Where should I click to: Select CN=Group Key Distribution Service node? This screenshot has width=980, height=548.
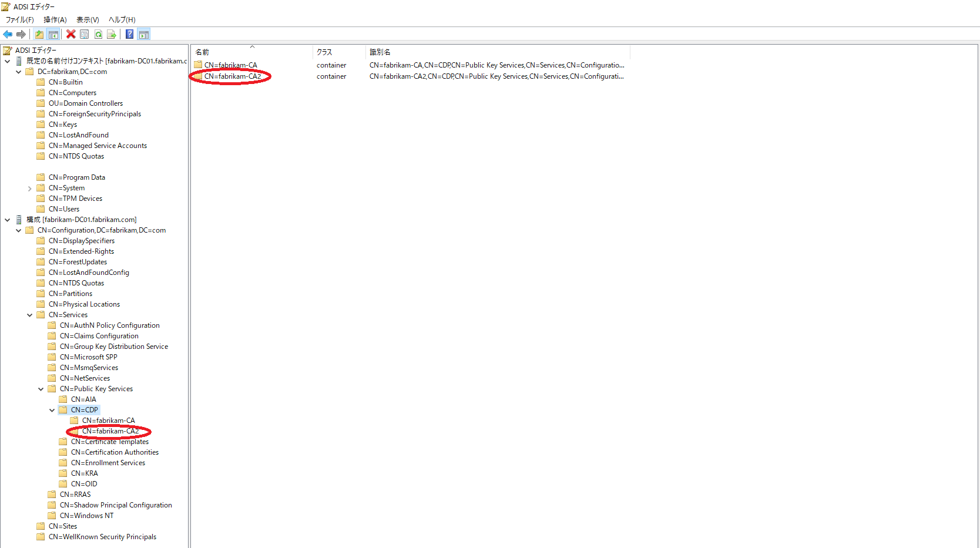tap(114, 347)
